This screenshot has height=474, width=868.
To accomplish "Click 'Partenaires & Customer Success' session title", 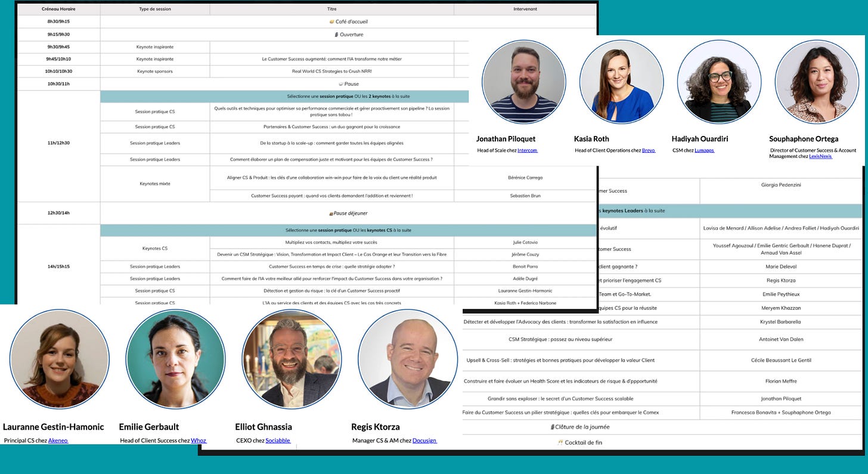I will point(332,127).
